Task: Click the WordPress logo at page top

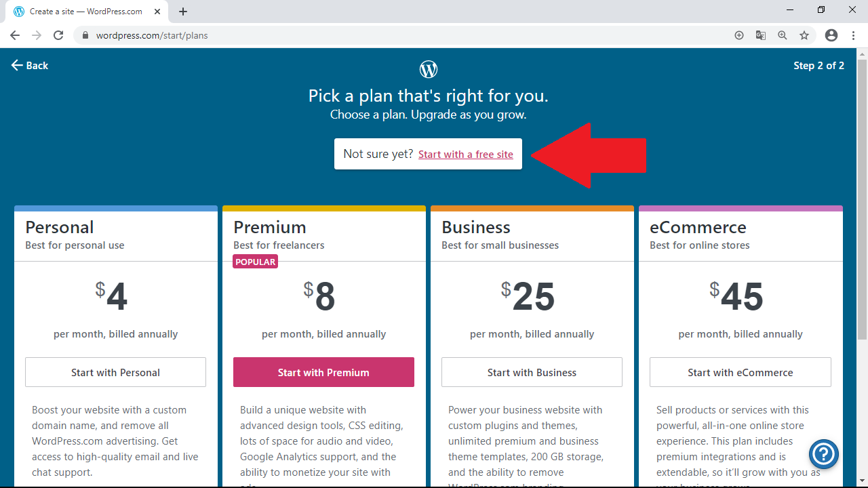Action: tap(429, 69)
